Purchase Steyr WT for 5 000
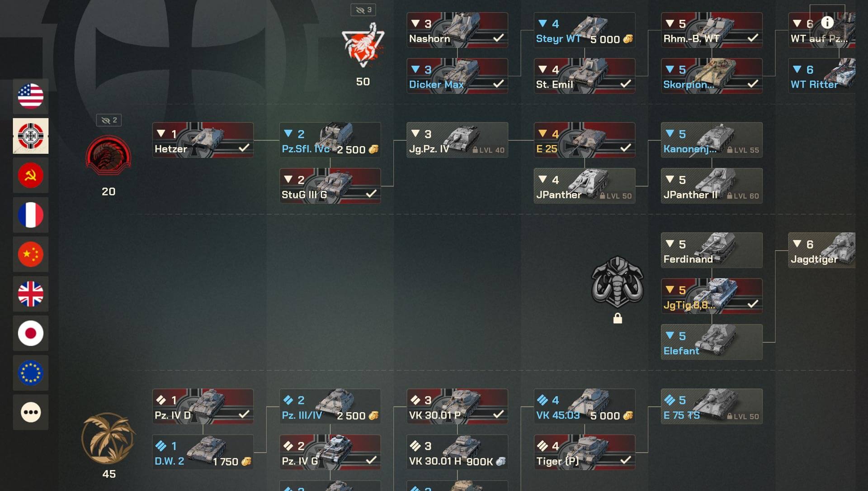This screenshot has width=868, height=491. [x=584, y=30]
